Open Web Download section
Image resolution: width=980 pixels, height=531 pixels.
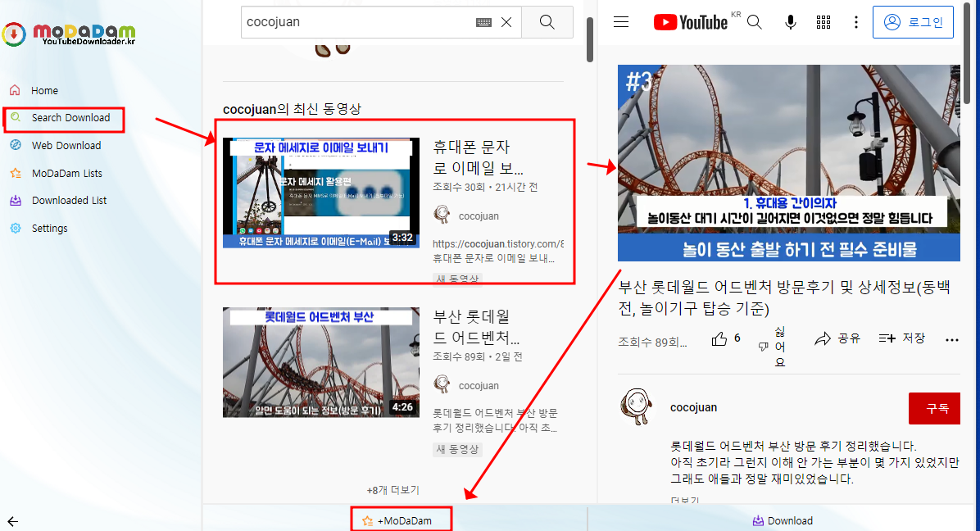pos(66,146)
